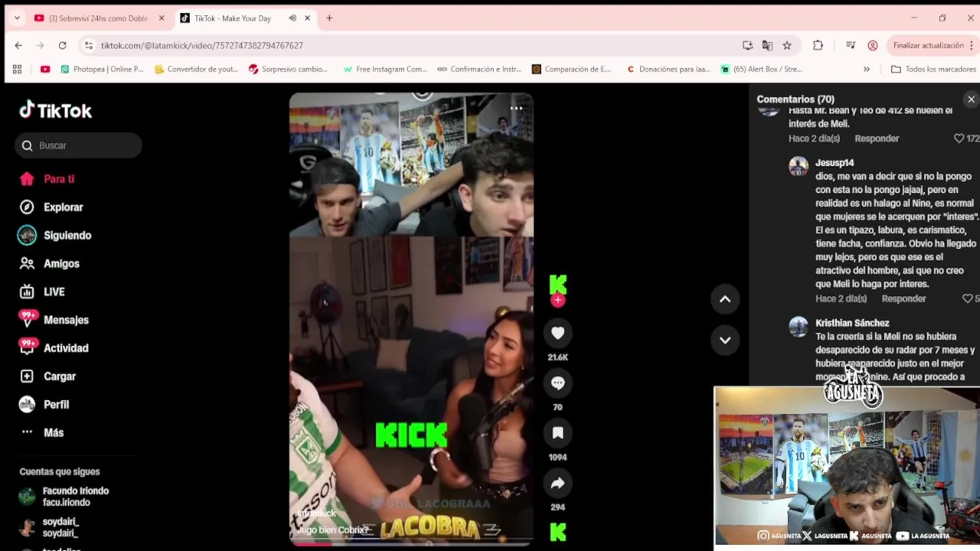Viewport: 980px width, 551px height.
Task: Open the creator's Kick avatar
Action: tap(557, 284)
